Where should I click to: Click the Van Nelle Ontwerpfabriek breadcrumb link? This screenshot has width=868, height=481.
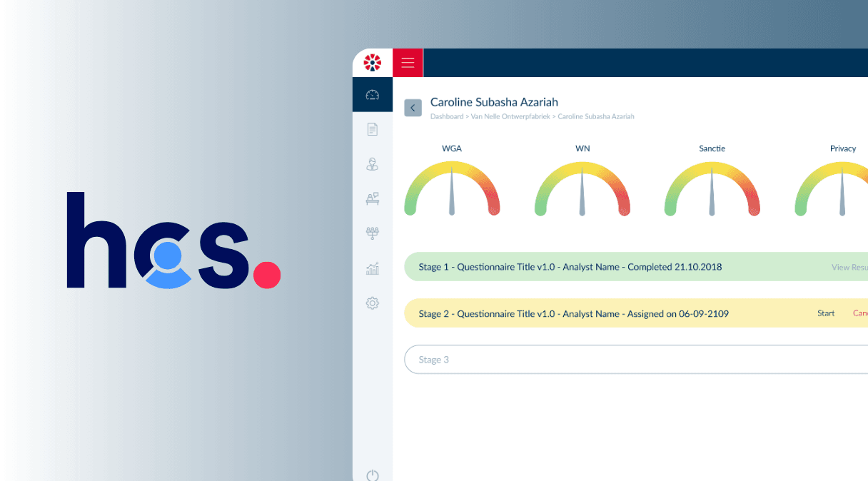coord(510,116)
